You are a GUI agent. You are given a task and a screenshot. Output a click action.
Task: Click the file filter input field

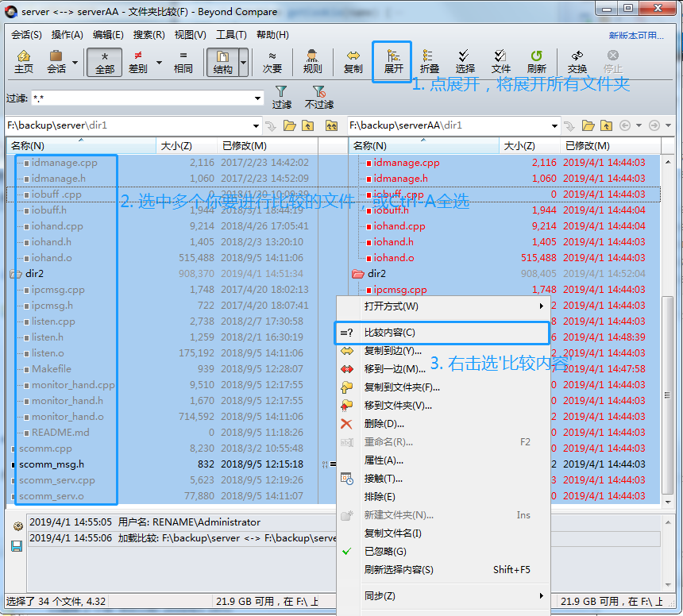[x=142, y=98]
